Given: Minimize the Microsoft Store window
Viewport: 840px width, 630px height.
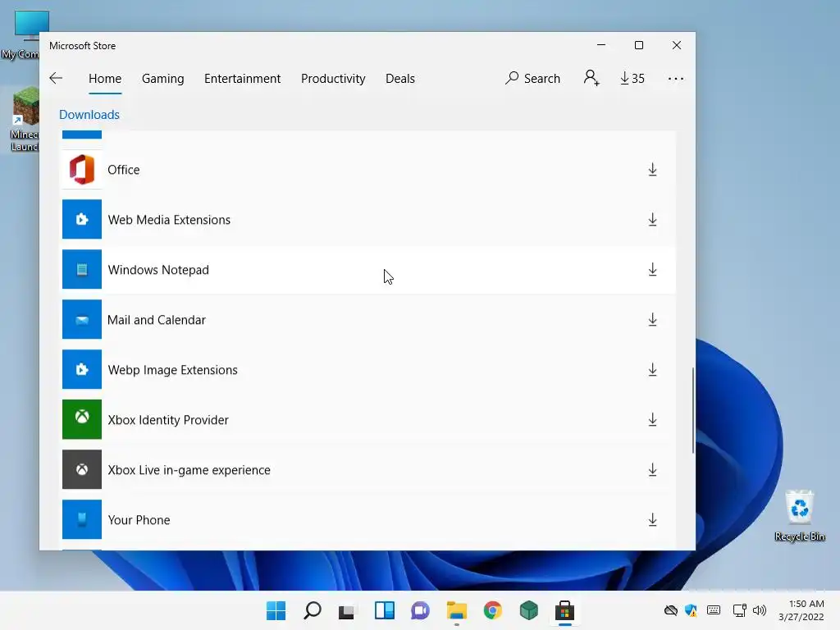Looking at the screenshot, I should point(601,46).
